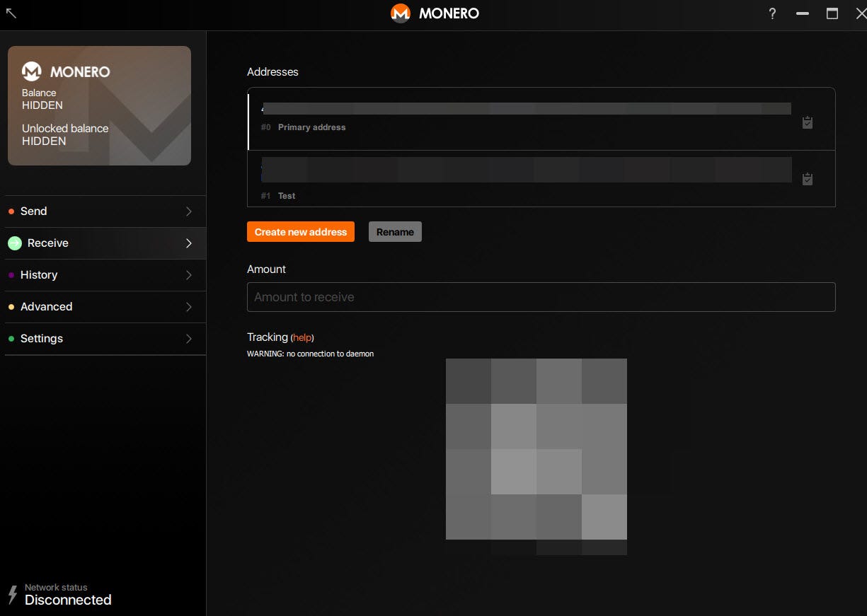Click the network status lightning icon
867x616 pixels.
[x=12, y=595]
